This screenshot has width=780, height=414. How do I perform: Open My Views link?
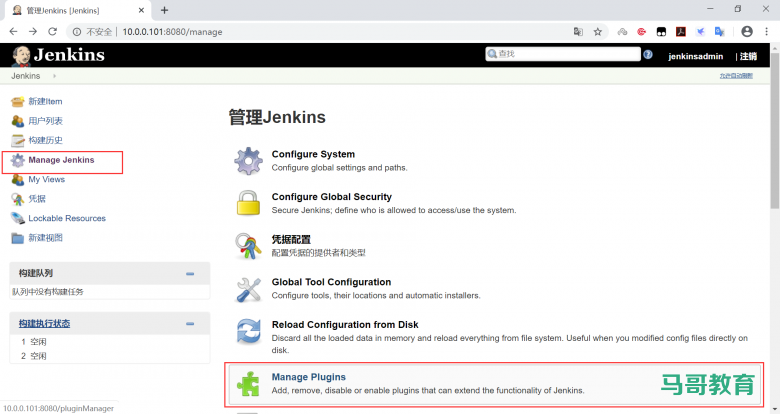(46, 179)
